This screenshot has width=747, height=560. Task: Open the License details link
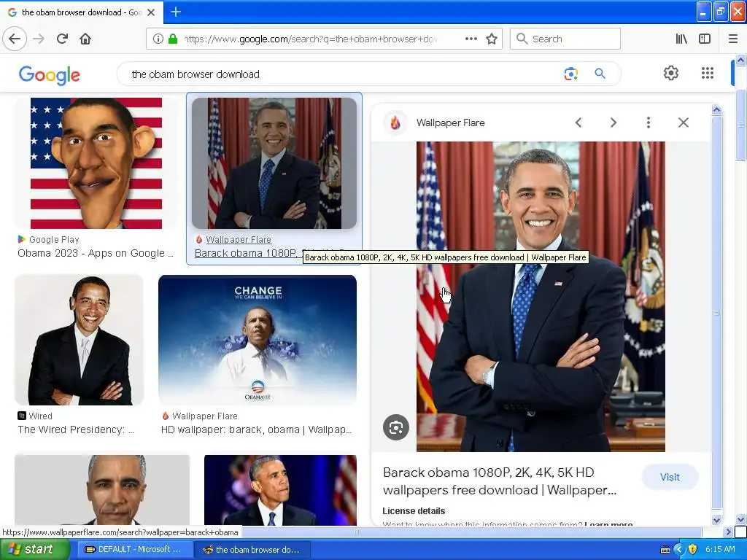pos(414,510)
